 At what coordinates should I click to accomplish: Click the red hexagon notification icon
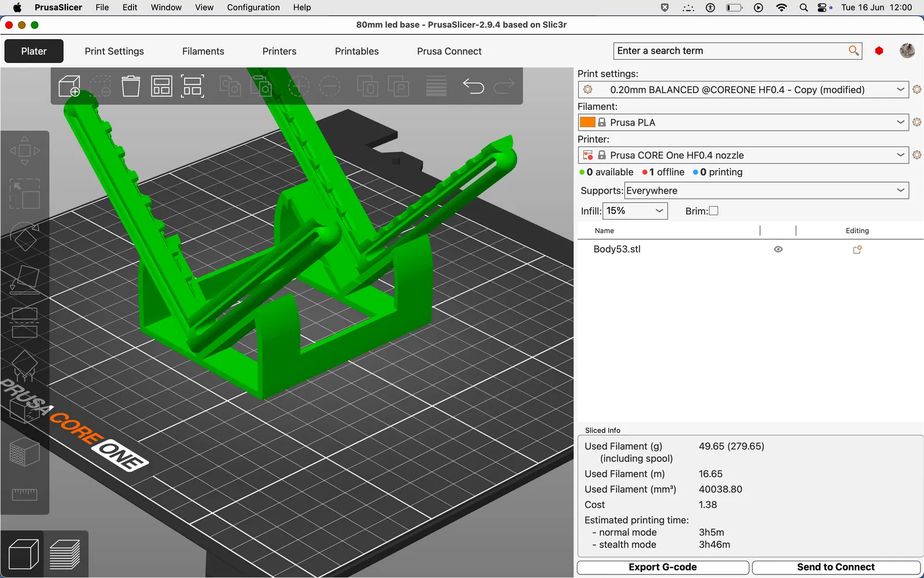(879, 51)
